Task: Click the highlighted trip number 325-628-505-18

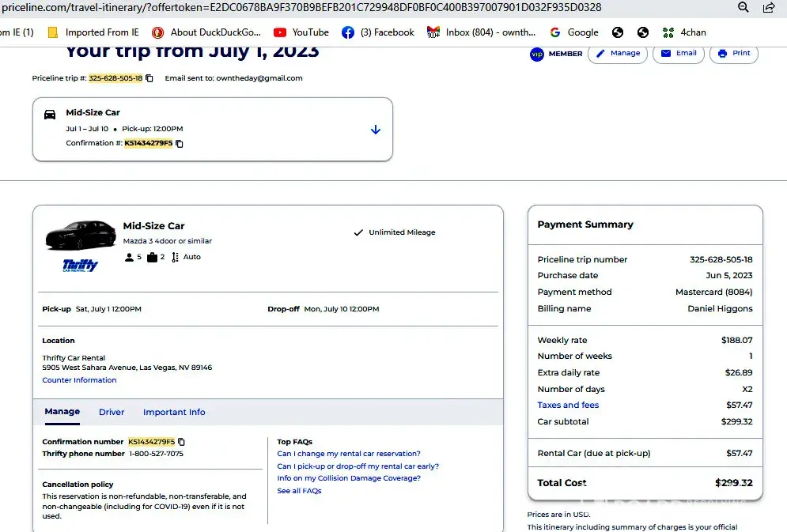Action: tap(115, 78)
